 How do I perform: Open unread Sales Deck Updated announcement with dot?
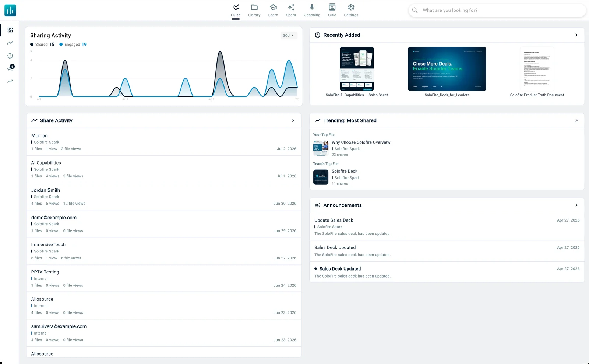click(447, 272)
